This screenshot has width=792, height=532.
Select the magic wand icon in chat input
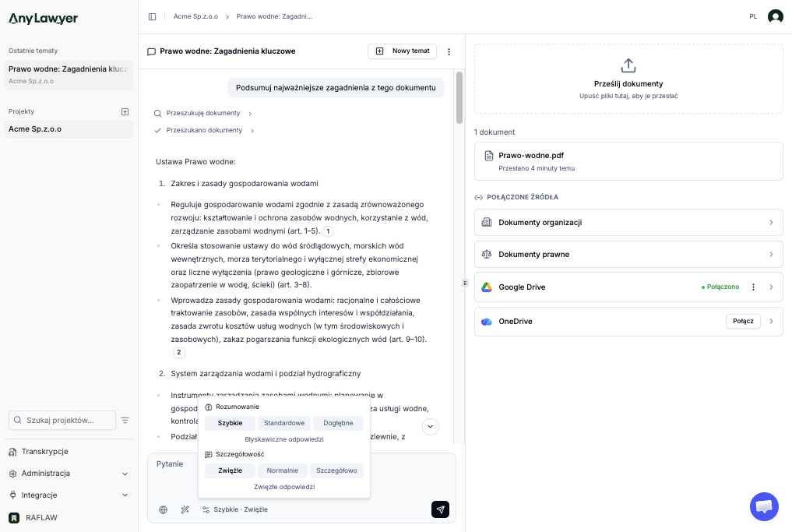pyautogui.click(x=185, y=509)
